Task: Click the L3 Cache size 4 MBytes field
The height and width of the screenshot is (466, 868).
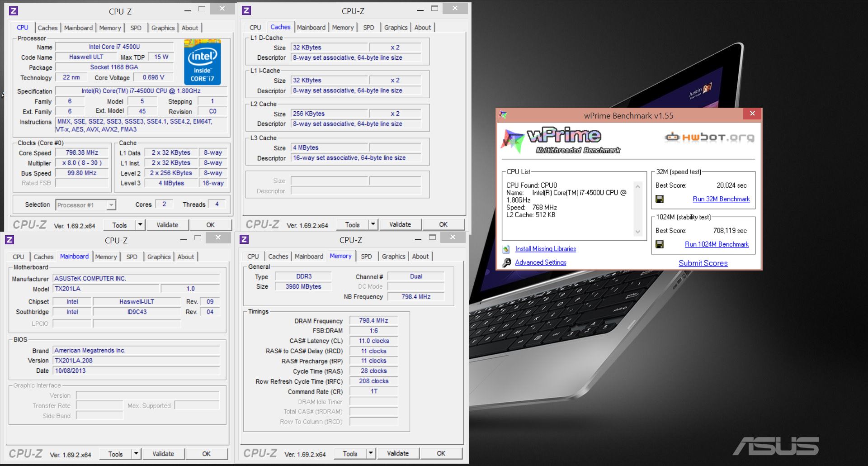Action: point(329,147)
